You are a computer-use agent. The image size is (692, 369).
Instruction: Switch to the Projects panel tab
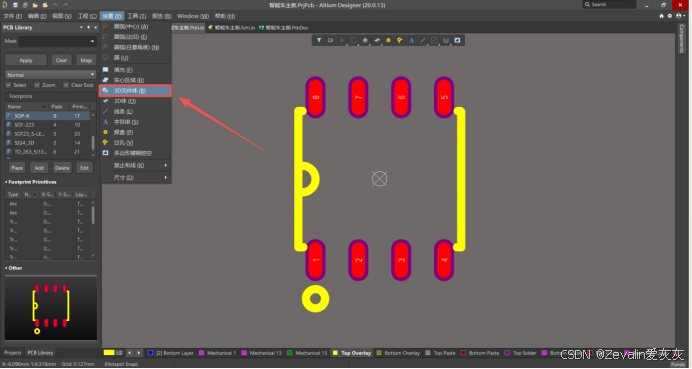pyautogui.click(x=13, y=353)
